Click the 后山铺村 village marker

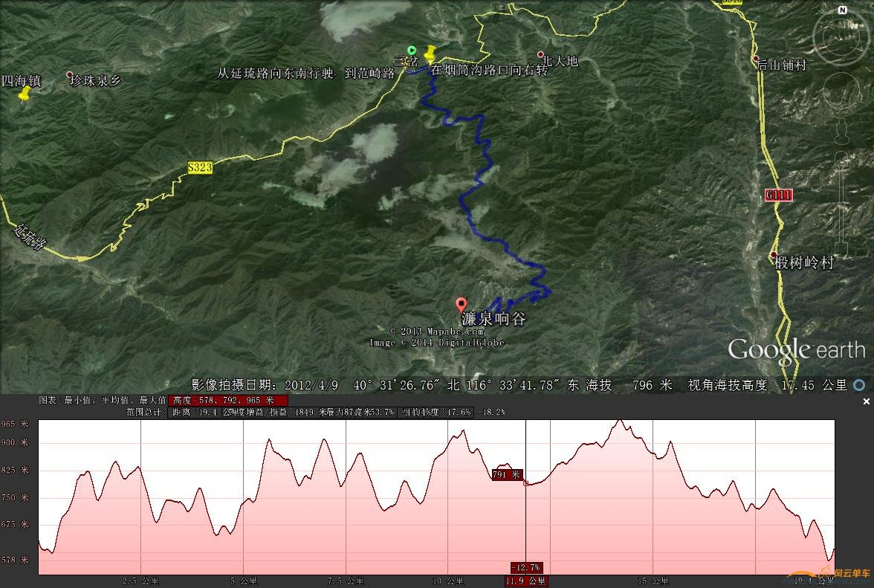[756, 58]
